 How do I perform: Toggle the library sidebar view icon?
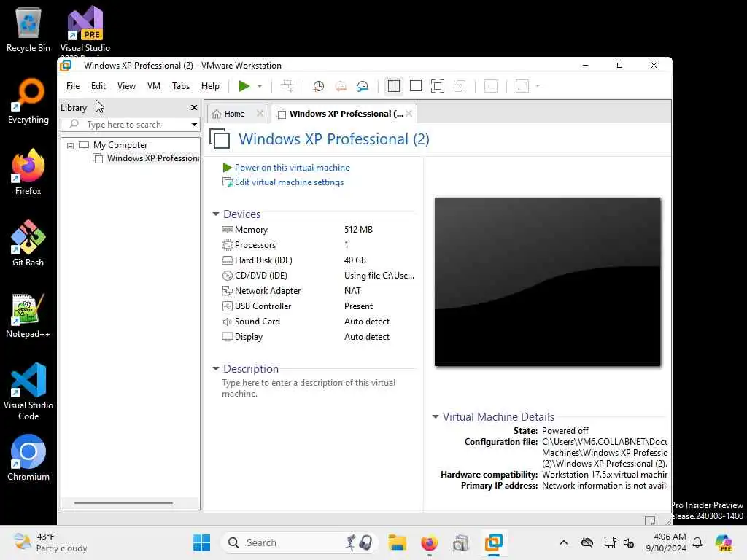(393, 86)
